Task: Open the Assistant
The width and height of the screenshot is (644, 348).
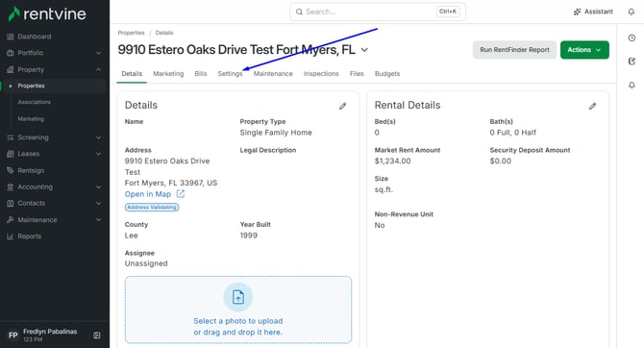Action: click(x=593, y=12)
